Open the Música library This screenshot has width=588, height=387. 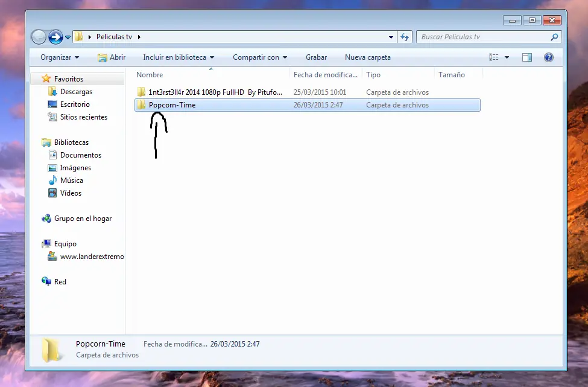coord(72,181)
